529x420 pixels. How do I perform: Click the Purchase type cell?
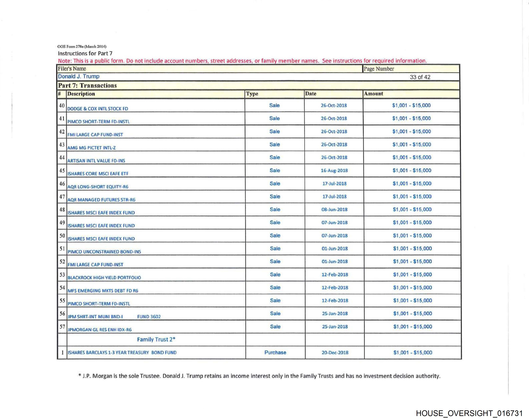pyautogui.click(x=275, y=352)
